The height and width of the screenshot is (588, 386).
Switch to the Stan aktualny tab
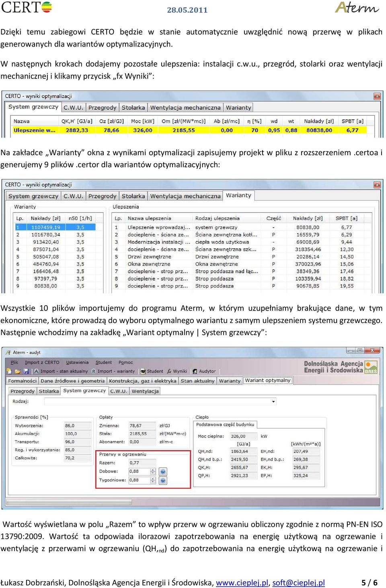click(x=197, y=381)
